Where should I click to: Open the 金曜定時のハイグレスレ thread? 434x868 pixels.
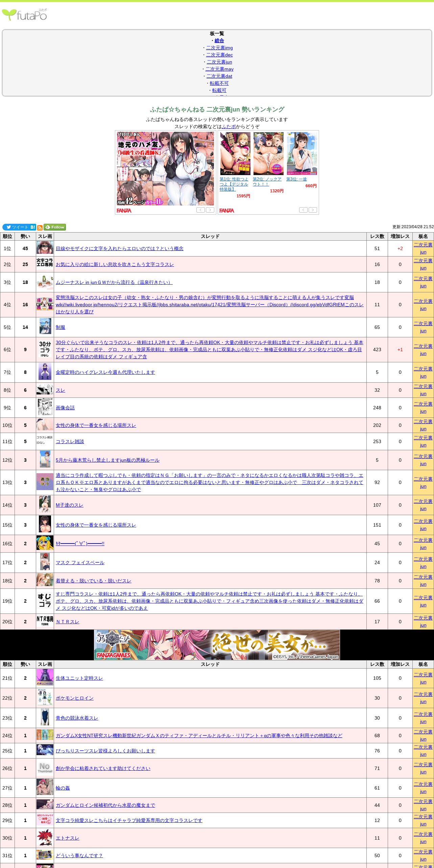[105, 372]
